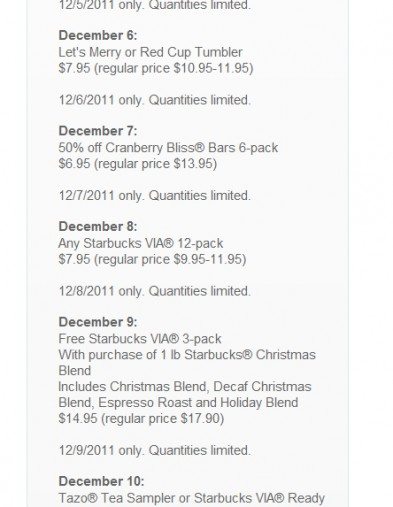Click the December 9 heading
393x507 pixels.
(98, 322)
